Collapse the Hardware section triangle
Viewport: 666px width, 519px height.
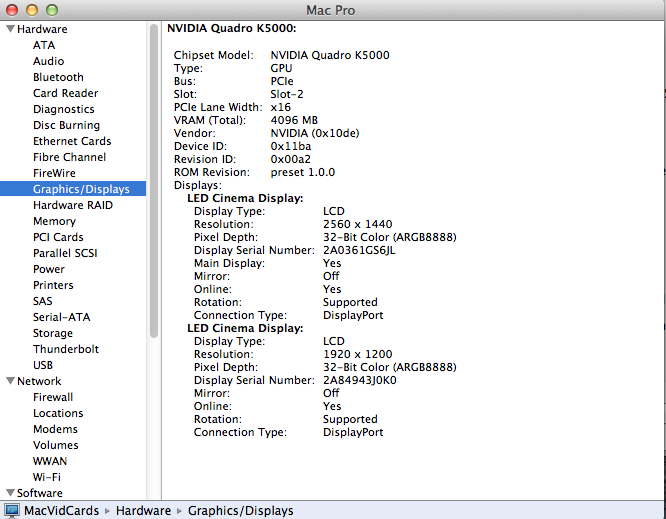[11, 29]
